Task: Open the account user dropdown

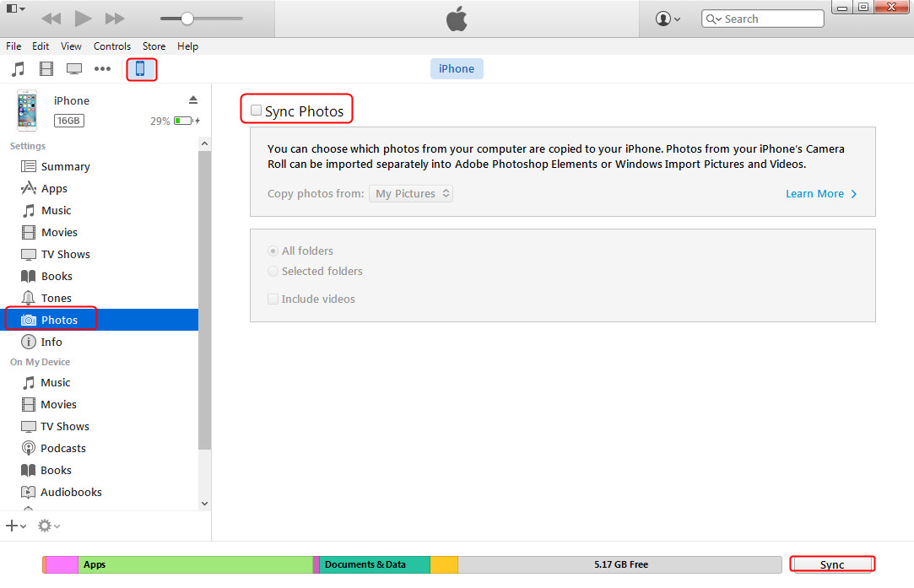Action: pyautogui.click(x=668, y=19)
